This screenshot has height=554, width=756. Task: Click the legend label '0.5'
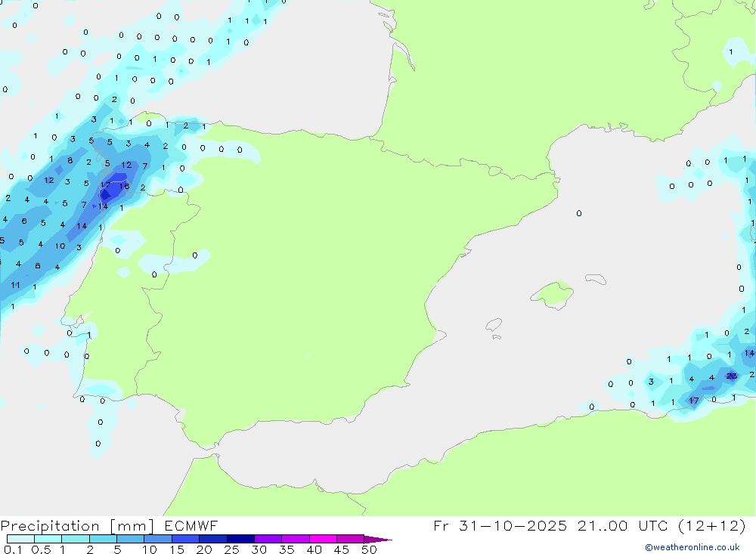click(x=41, y=549)
